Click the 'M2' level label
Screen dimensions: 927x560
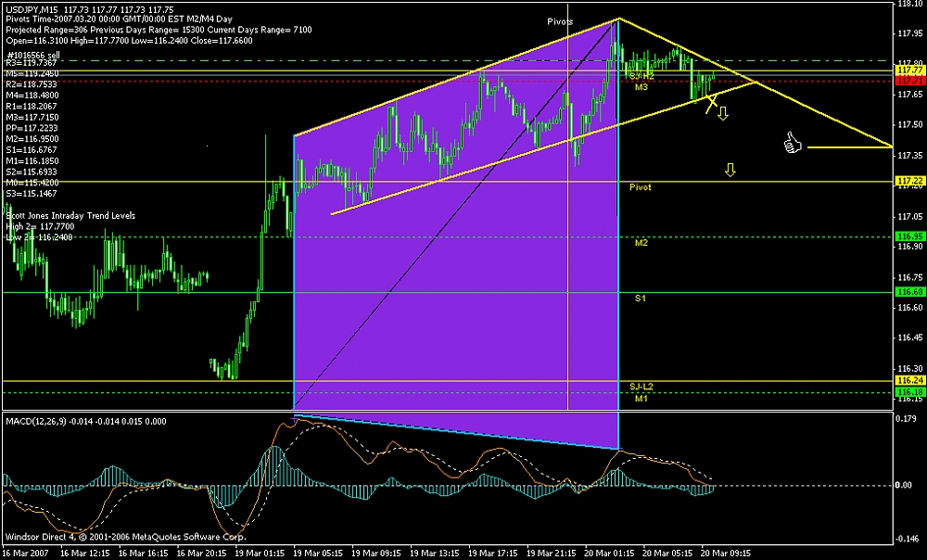[x=641, y=242]
